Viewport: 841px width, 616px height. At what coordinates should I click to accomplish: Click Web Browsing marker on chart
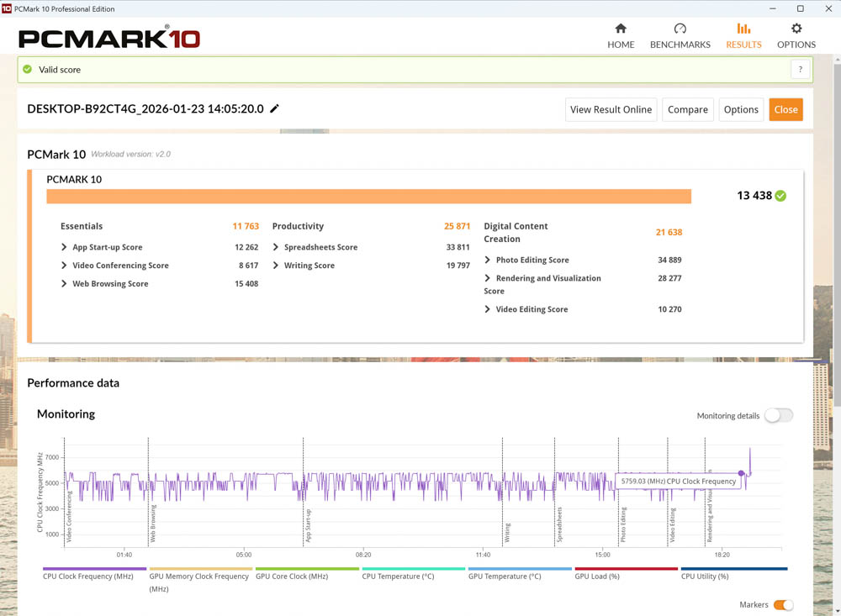coord(152,521)
